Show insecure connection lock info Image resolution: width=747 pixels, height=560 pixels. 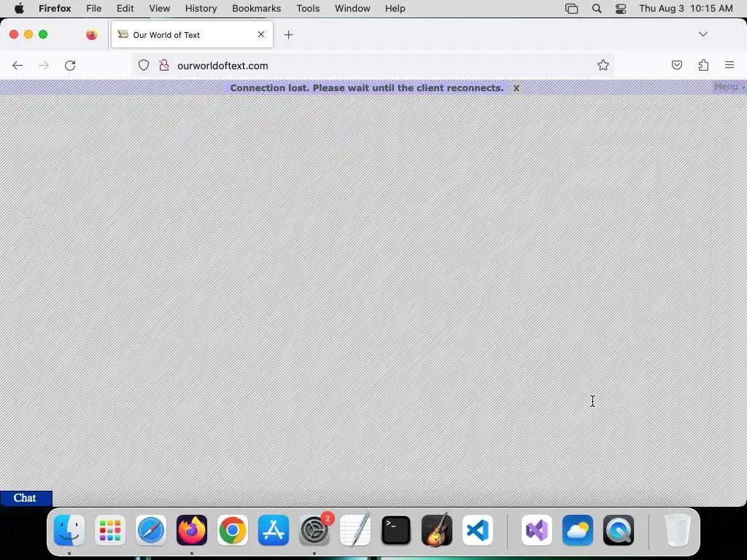coord(164,65)
